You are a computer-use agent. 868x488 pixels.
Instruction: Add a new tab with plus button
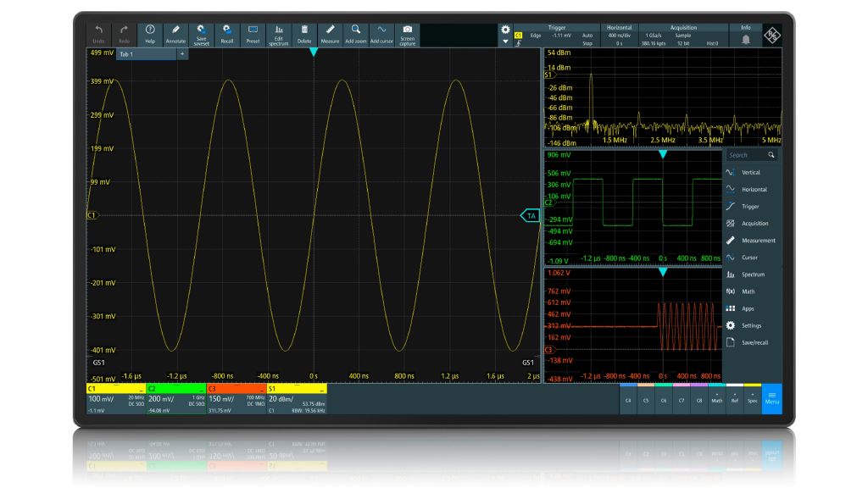click(x=181, y=54)
